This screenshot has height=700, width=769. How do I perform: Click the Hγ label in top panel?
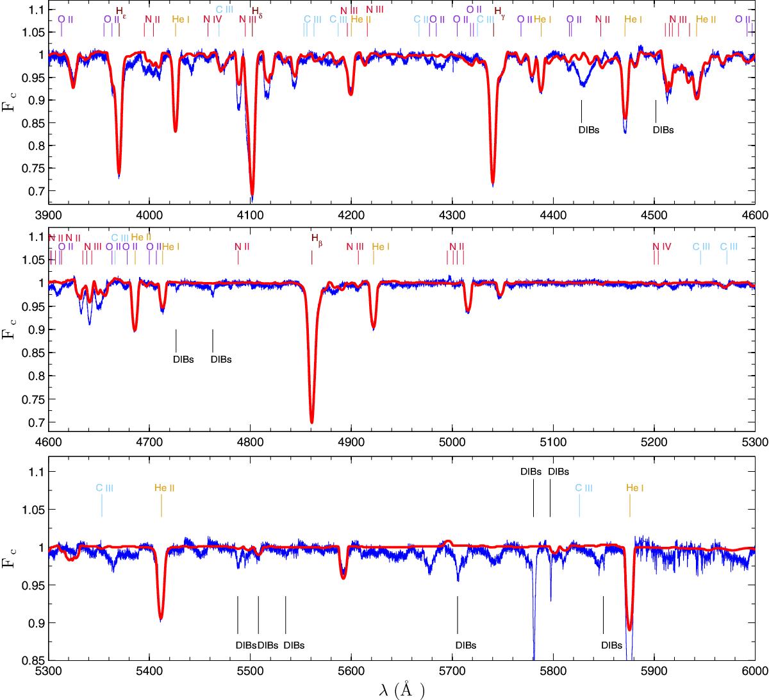click(x=500, y=12)
